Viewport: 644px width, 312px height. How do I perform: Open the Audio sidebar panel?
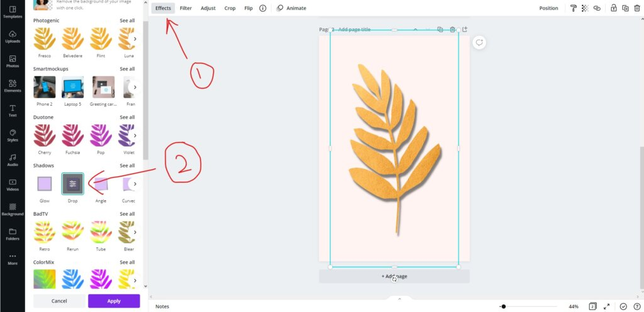13,160
